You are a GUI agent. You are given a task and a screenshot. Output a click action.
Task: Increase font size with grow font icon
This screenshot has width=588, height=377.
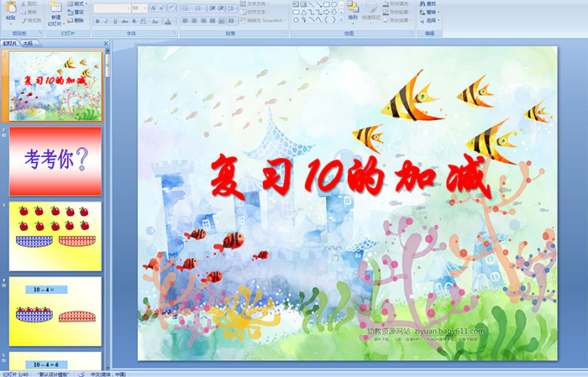(x=154, y=8)
